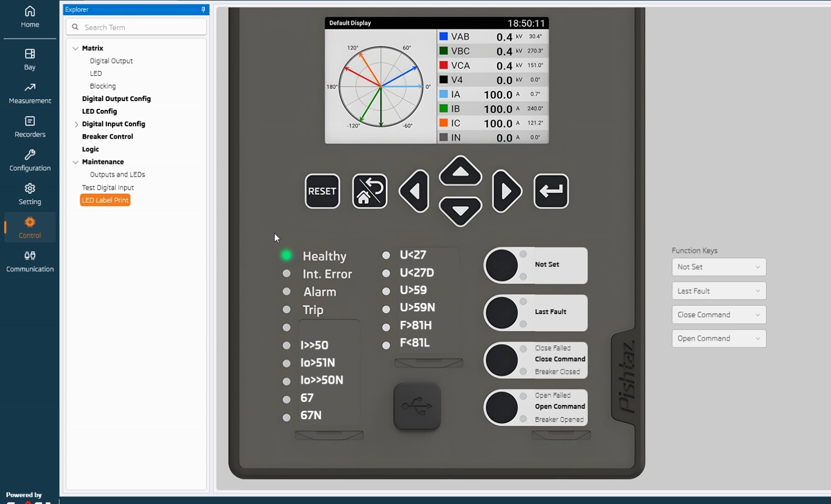Click the VCA red color square
This screenshot has height=504, width=831.
pyautogui.click(x=443, y=65)
